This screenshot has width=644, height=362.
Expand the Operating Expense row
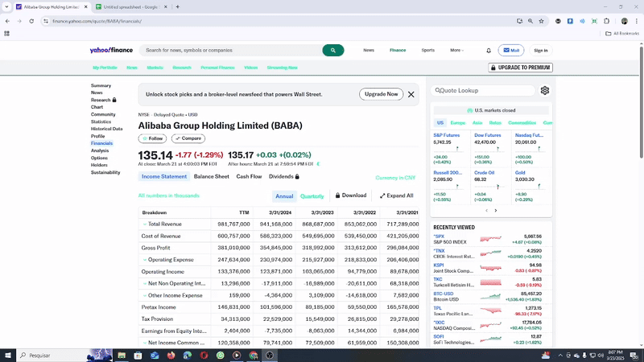145,260
